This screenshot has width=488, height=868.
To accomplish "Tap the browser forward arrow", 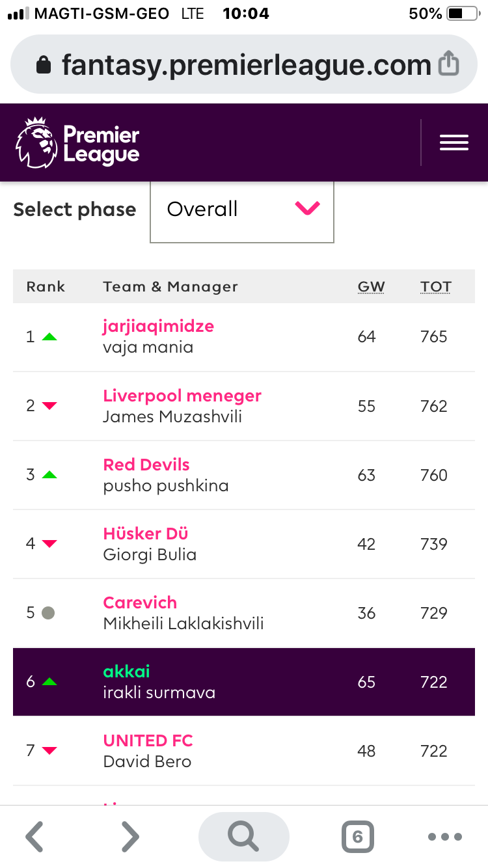I will pos(130,837).
